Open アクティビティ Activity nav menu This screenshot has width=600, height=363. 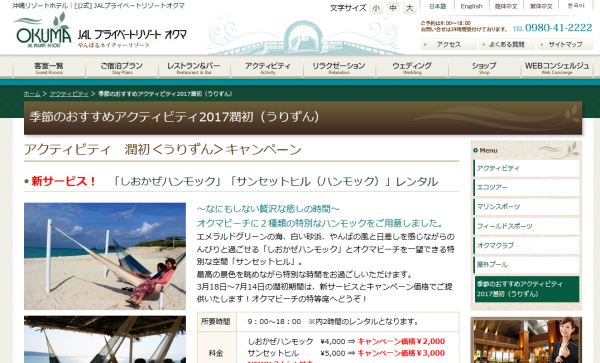pyautogui.click(x=267, y=68)
